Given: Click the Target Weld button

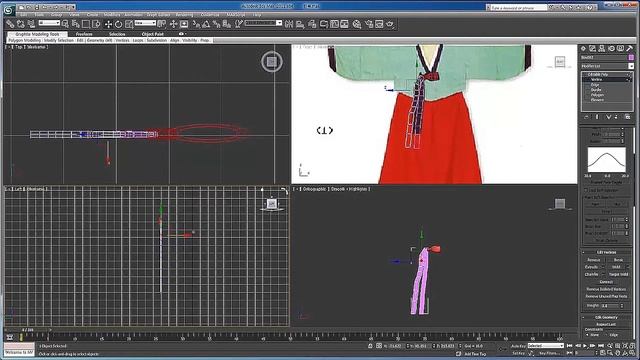Looking at the screenshot, I should point(618,274).
